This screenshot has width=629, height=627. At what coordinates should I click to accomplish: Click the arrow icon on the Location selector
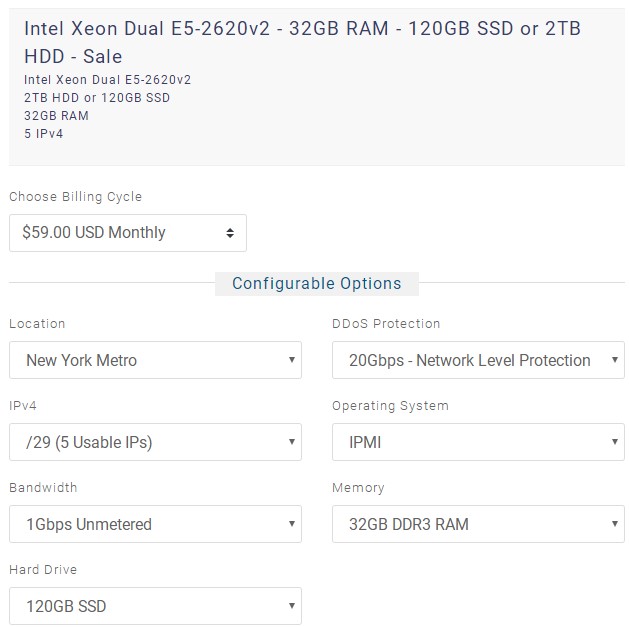(x=291, y=360)
